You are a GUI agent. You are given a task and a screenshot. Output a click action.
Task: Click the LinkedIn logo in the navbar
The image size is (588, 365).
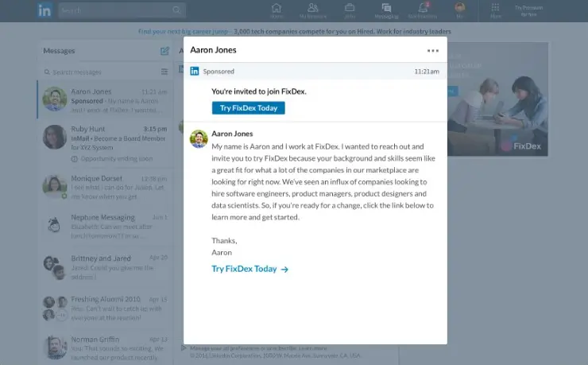pyautogui.click(x=45, y=10)
